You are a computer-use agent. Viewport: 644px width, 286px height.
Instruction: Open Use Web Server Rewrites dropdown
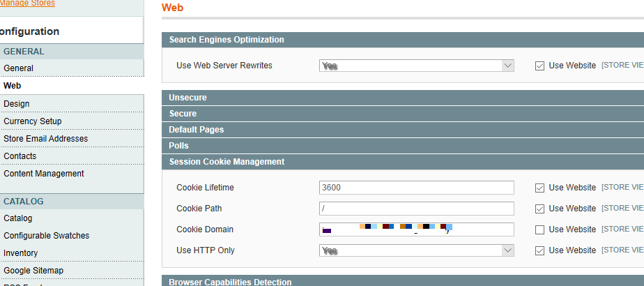[416, 66]
